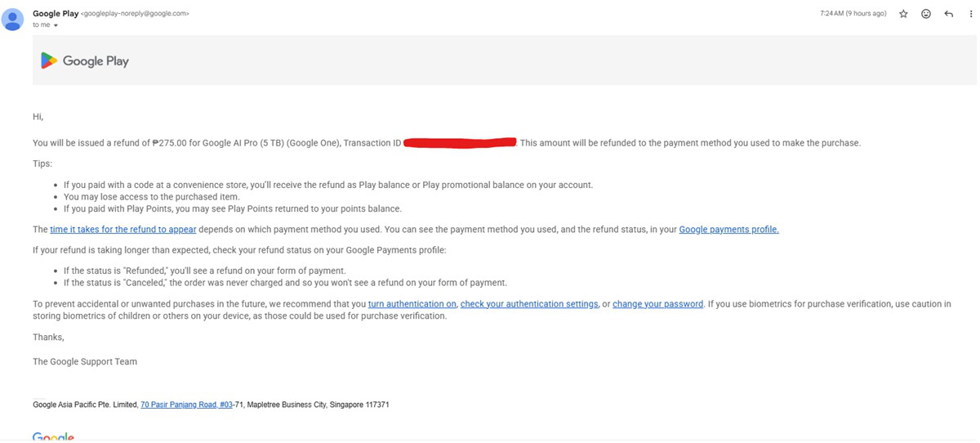Open the 70 Pasir Panjang Road address link
The height and width of the screenshot is (443, 980).
pos(186,405)
